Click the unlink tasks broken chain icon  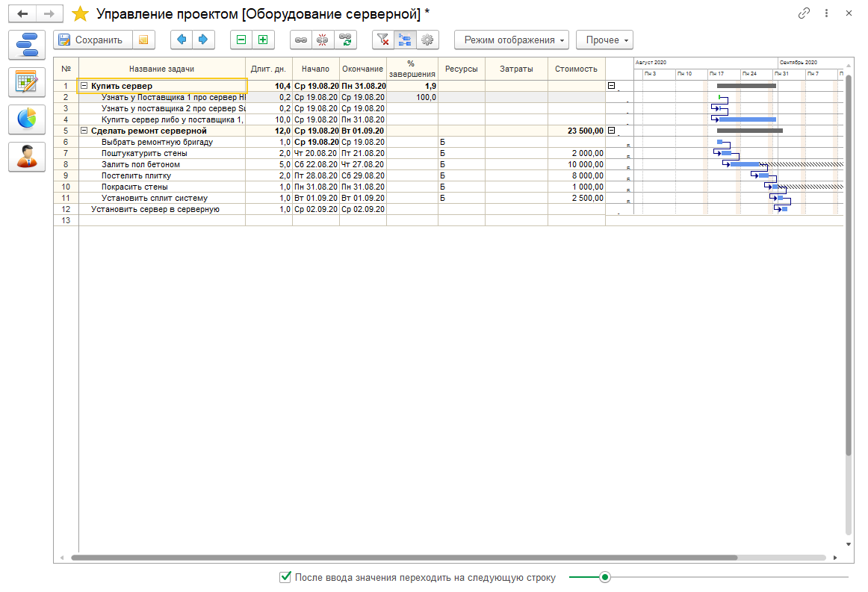coord(323,40)
